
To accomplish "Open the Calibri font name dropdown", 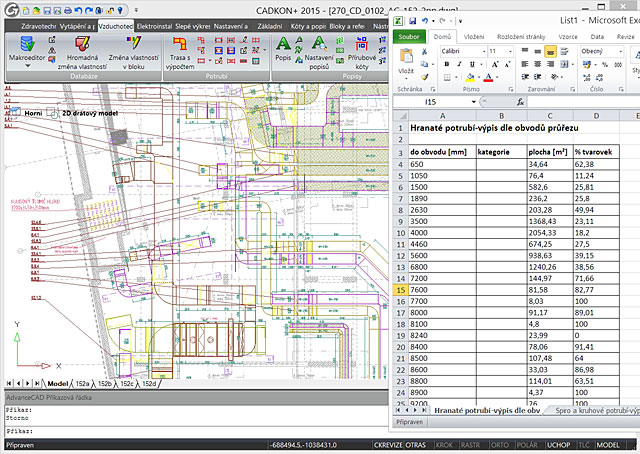I will (x=484, y=51).
